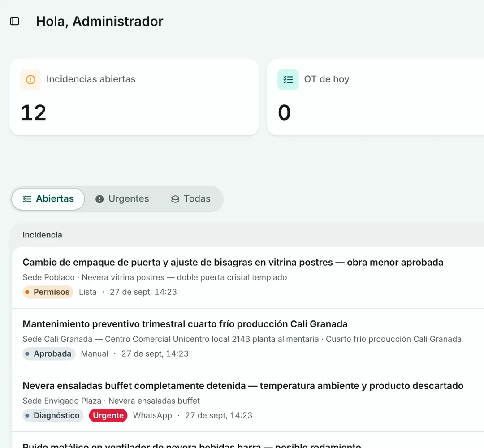Open the OT de hoy card

[376, 97]
